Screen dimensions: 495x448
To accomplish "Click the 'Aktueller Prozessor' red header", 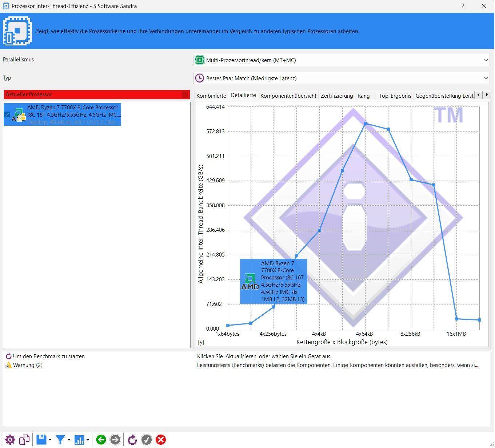I will (97, 94).
